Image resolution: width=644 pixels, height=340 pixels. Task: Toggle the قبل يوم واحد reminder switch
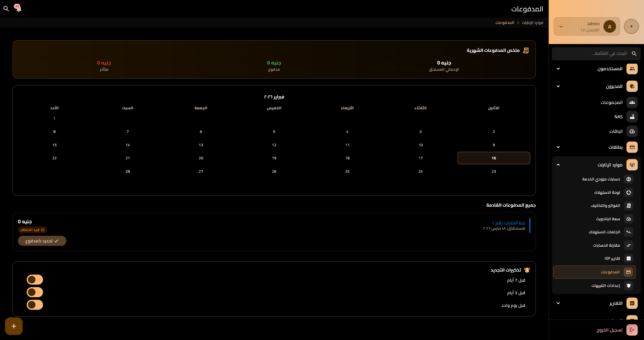pos(35,305)
